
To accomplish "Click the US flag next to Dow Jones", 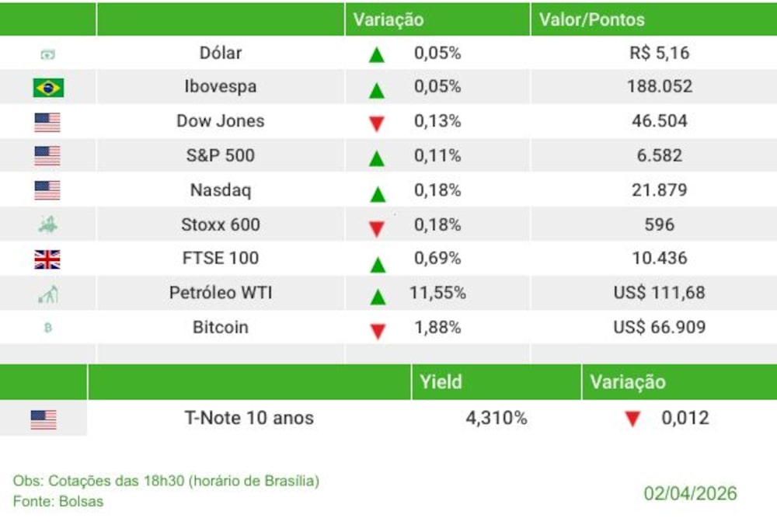I will click(47, 122).
